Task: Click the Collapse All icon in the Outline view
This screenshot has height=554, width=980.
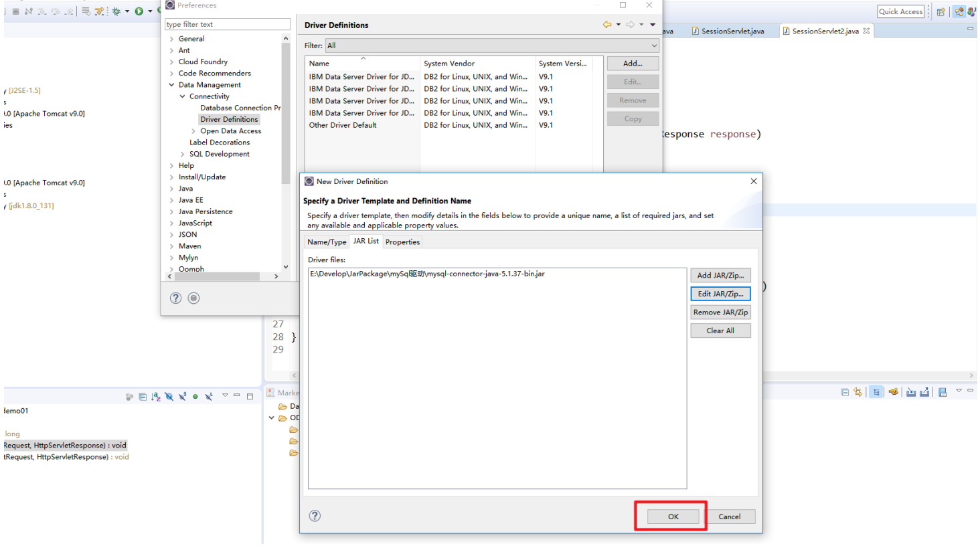Action: (143, 397)
